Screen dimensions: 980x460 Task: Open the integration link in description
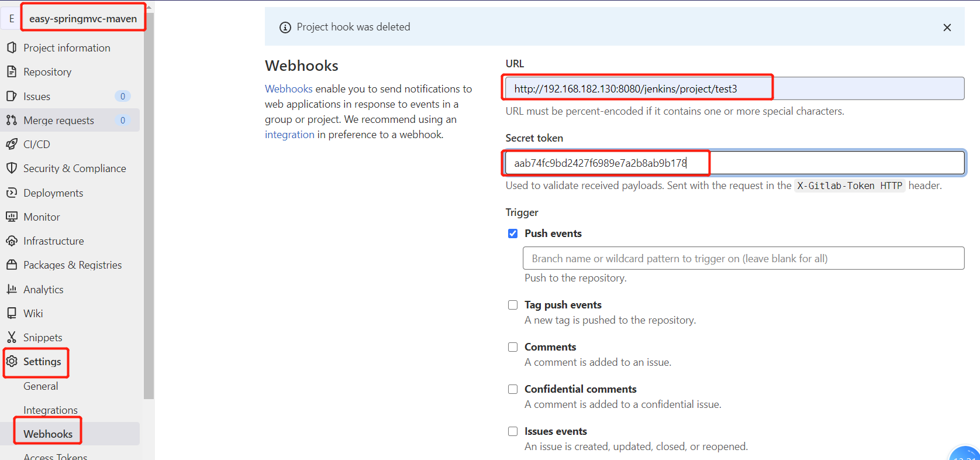[289, 134]
